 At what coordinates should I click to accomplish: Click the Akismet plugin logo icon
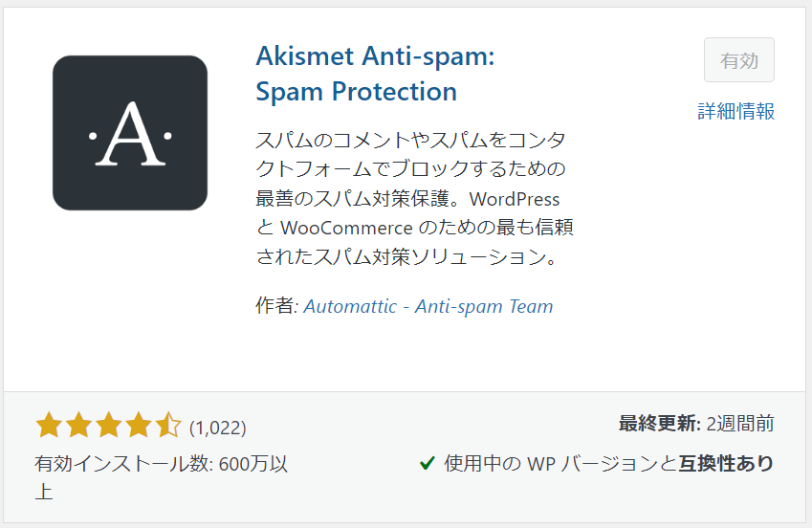(130, 133)
